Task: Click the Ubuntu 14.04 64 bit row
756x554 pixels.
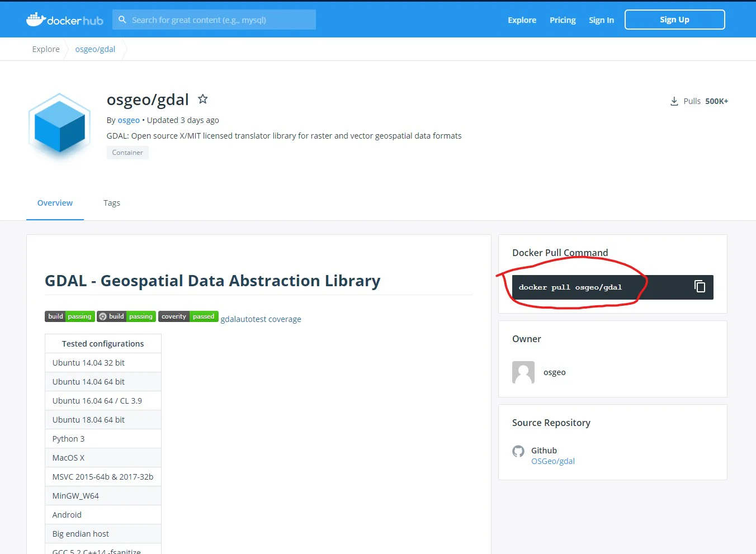Action: [x=103, y=382]
